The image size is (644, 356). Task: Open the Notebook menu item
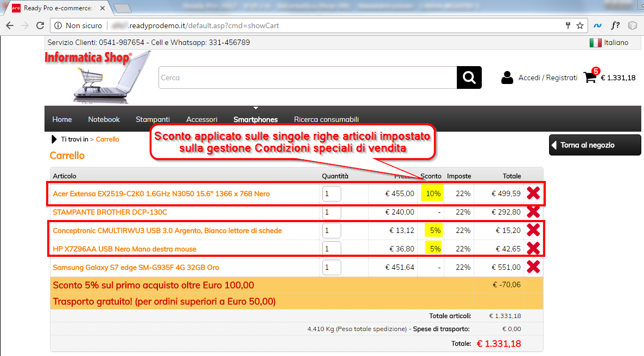pos(104,119)
